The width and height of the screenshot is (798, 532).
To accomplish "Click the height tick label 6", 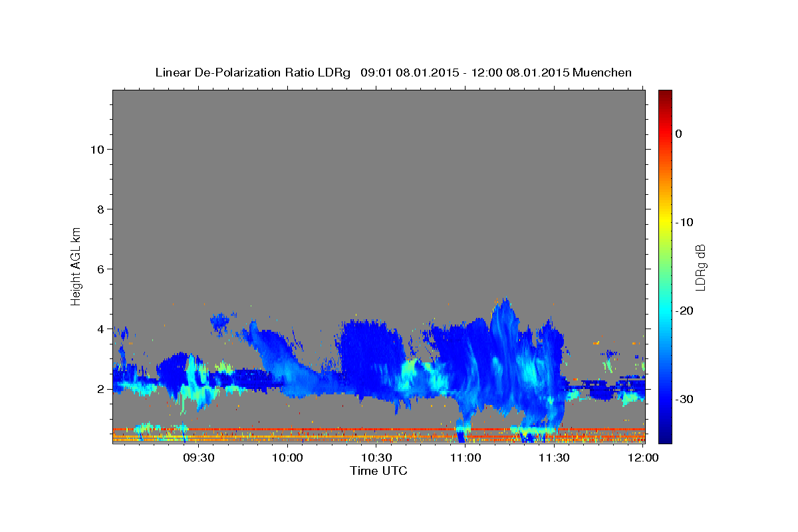I will [x=100, y=269].
